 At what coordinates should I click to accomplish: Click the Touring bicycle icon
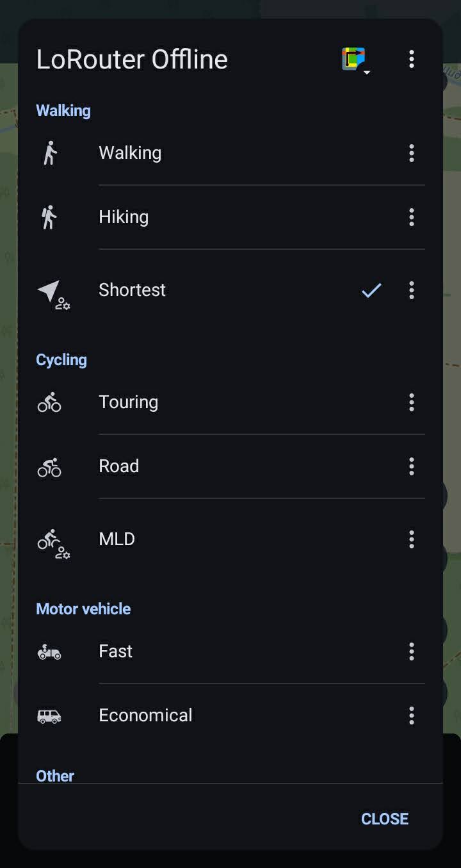point(49,402)
